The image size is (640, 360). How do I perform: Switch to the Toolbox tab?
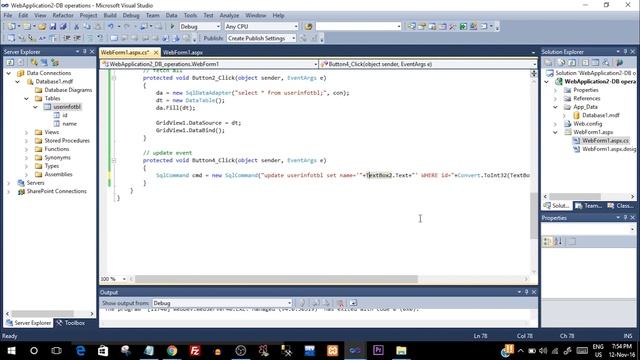pyautogui.click(x=71, y=323)
